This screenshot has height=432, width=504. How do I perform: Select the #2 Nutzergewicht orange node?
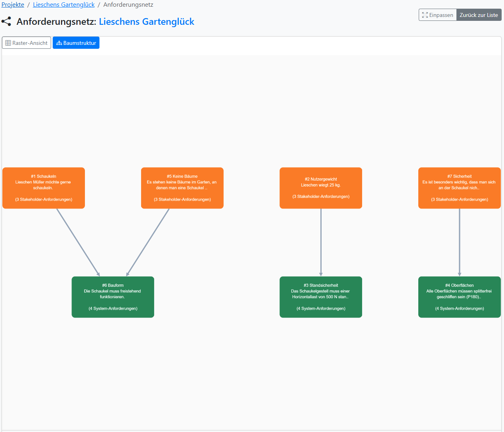(x=321, y=188)
